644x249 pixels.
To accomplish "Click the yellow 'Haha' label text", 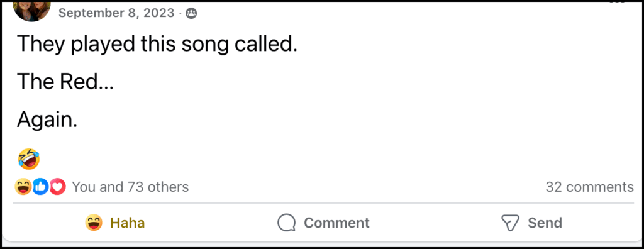I will [127, 223].
